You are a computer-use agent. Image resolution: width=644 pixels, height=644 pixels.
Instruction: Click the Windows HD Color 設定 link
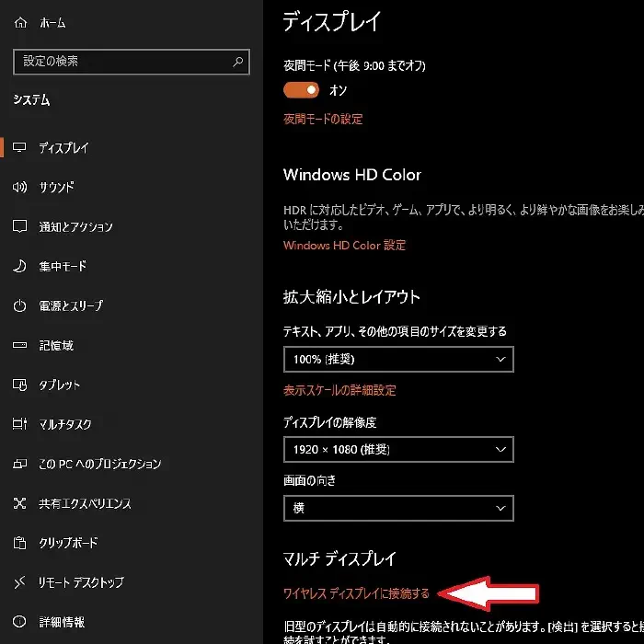click(344, 246)
